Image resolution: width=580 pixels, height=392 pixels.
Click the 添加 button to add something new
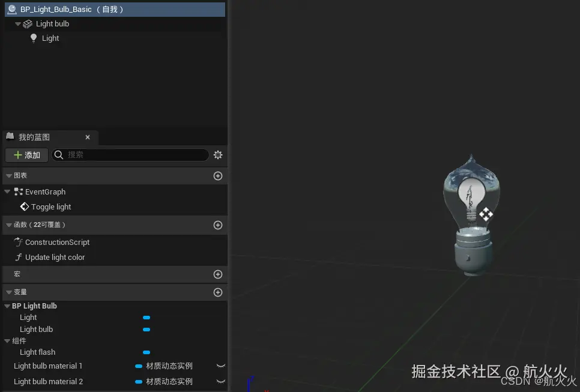click(x=26, y=155)
